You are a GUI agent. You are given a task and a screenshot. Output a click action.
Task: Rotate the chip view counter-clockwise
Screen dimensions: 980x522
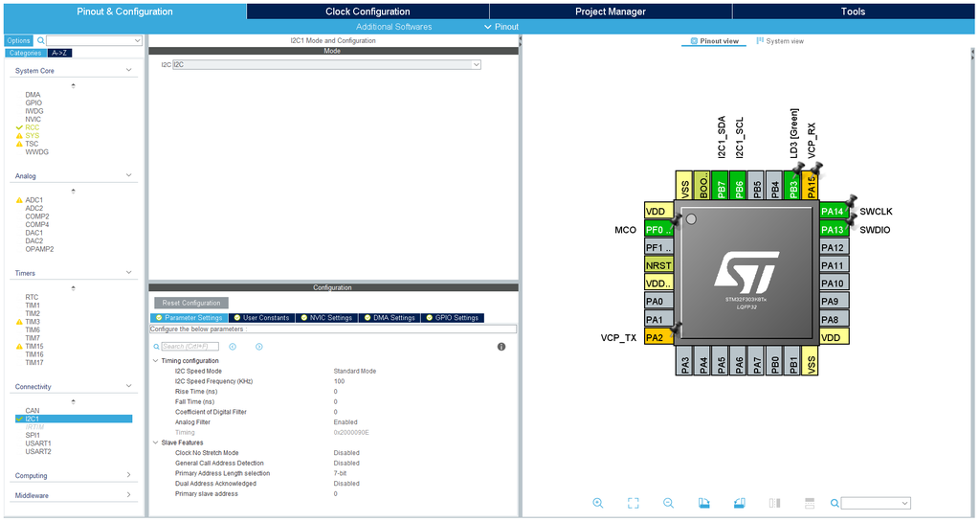(739, 503)
